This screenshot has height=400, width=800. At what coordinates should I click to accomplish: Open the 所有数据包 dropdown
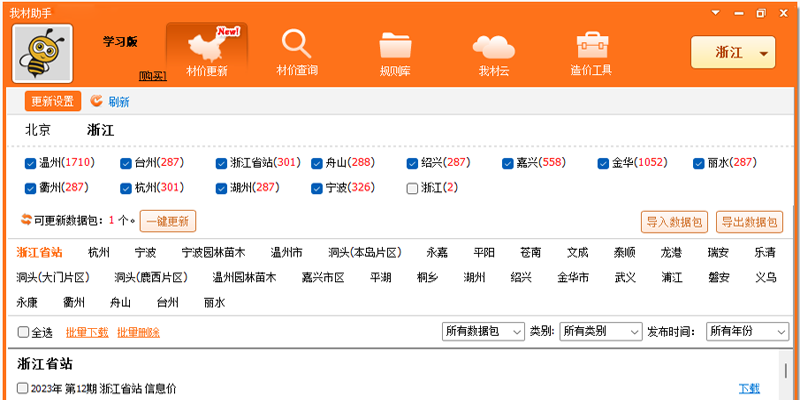click(x=483, y=332)
